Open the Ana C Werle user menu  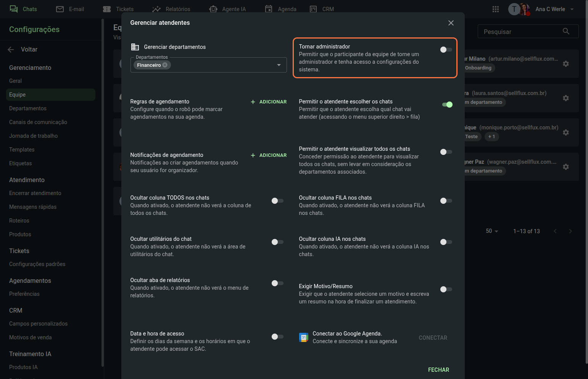pyautogui.click(x=554, y=9)
